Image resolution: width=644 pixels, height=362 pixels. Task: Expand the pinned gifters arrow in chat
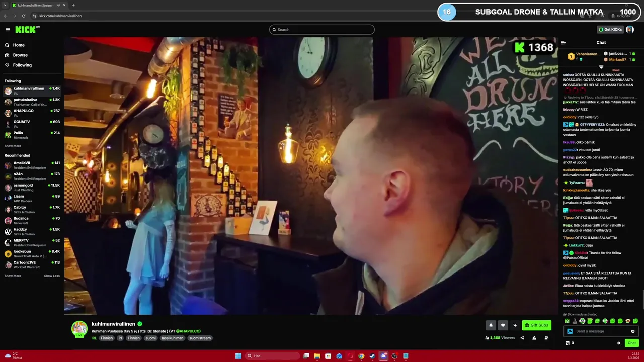point(601,66)
